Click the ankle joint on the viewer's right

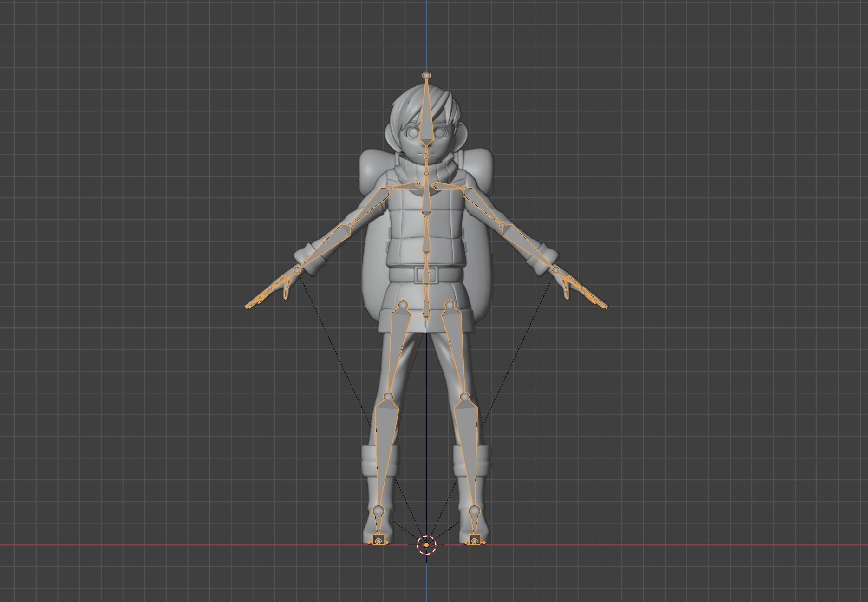click(474, 510)
